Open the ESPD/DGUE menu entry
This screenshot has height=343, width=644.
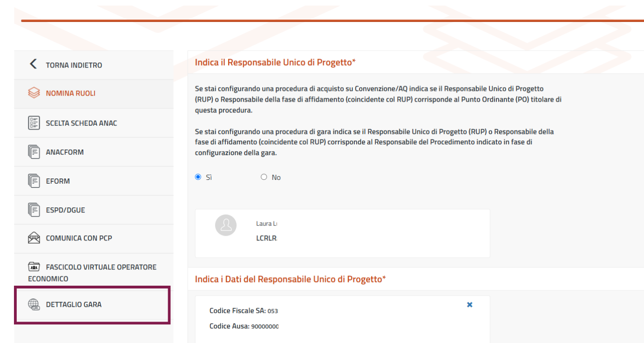click(65, 210)
